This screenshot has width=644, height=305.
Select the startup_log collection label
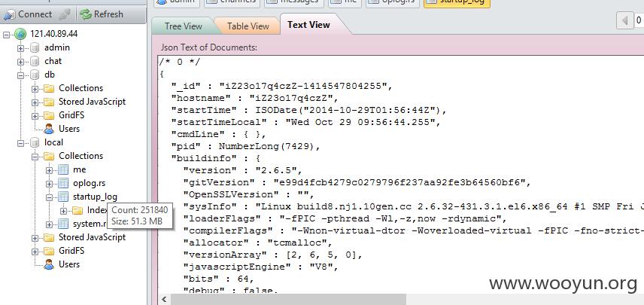tap(95, 197)
